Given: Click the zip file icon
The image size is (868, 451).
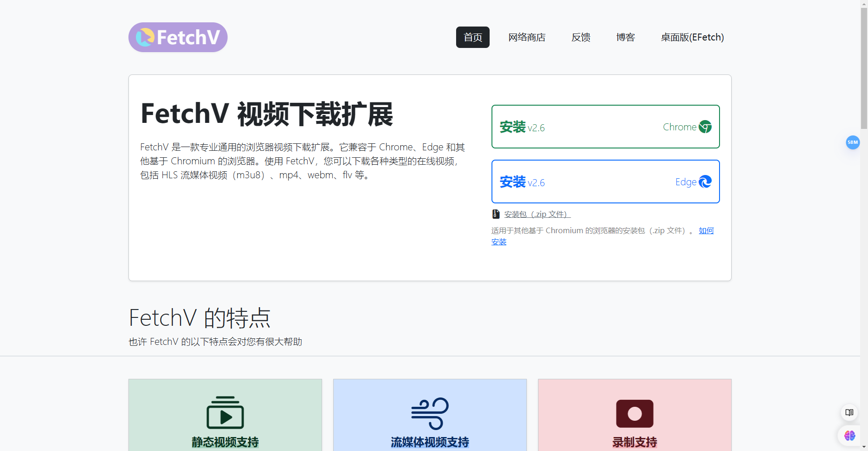Looking at the screenshot, I should click(x=496, y=214).
